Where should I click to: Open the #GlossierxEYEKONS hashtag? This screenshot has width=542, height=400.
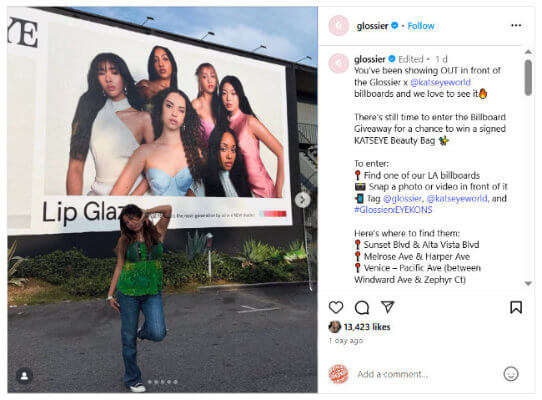(x=393, y=210)
